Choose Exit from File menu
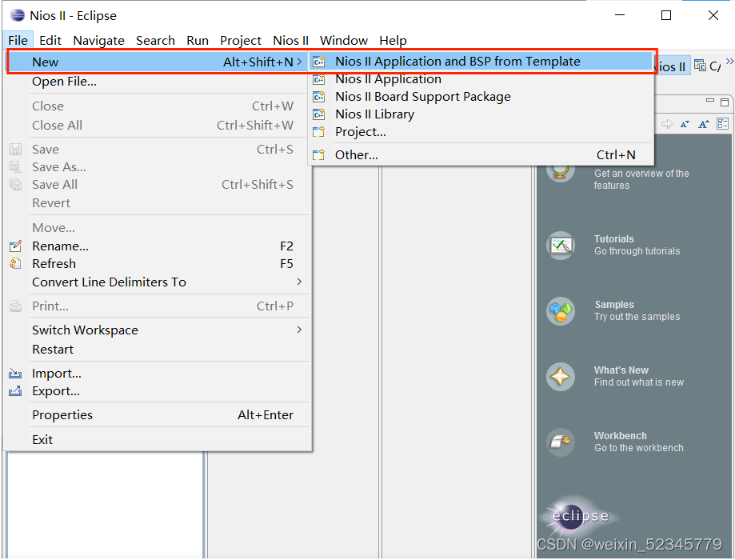 click(158, 440)
